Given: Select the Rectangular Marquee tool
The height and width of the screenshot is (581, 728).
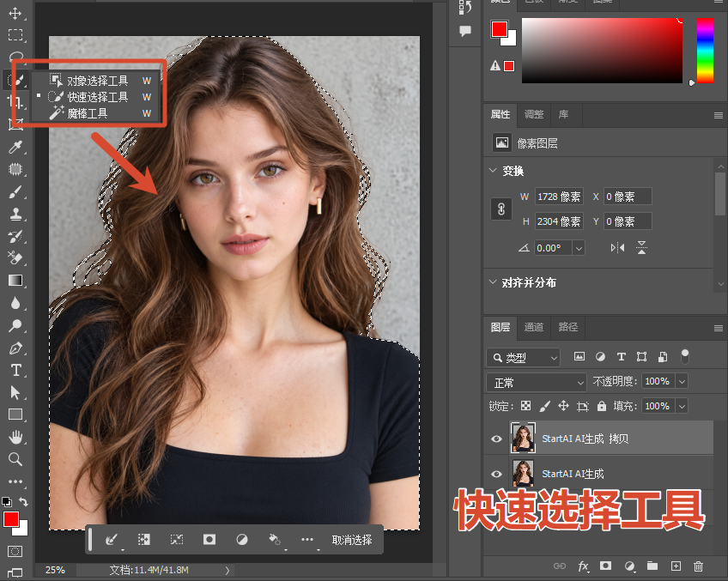Looking at the screenshot, I should [15, 35].
